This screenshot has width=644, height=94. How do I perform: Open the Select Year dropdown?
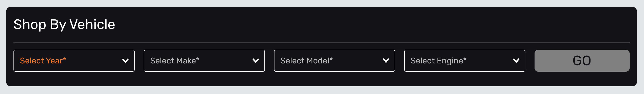(x=74, y=61)
